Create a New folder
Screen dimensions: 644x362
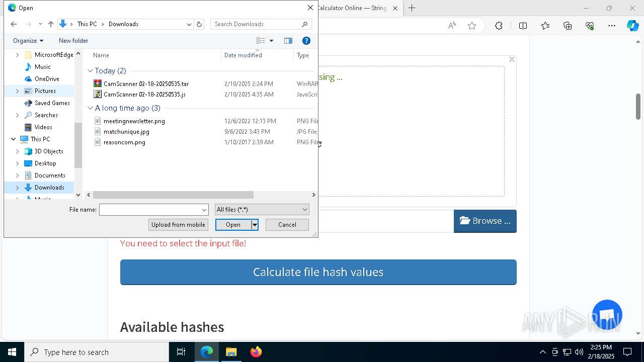[x=73, y=41]
